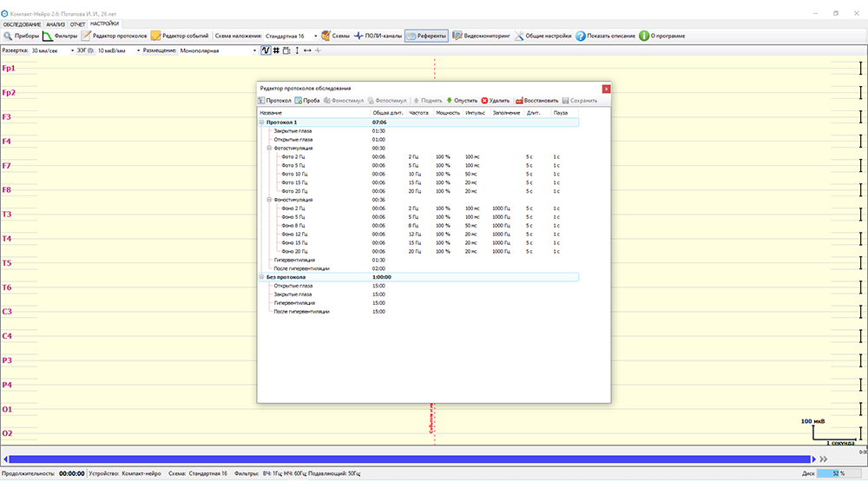
Task: Select the Гипервентиляция row in Протокол 1
Action: click(294, 260)
